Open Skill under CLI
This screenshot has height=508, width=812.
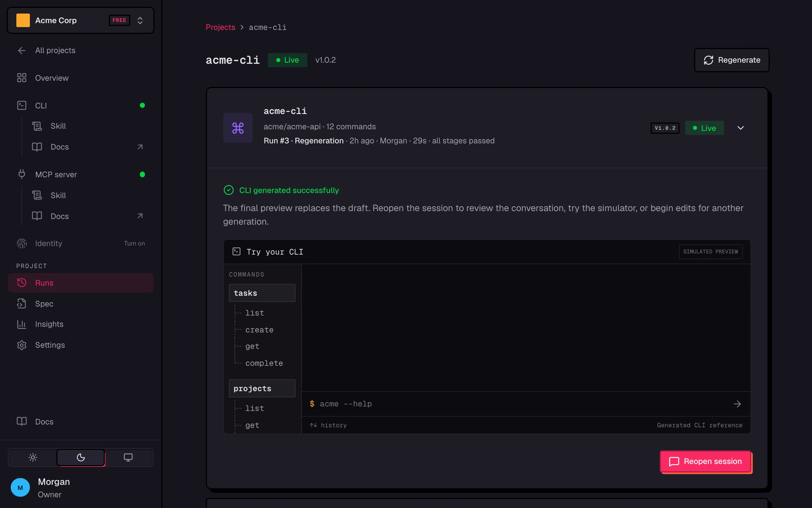click(x=88, y=126)
